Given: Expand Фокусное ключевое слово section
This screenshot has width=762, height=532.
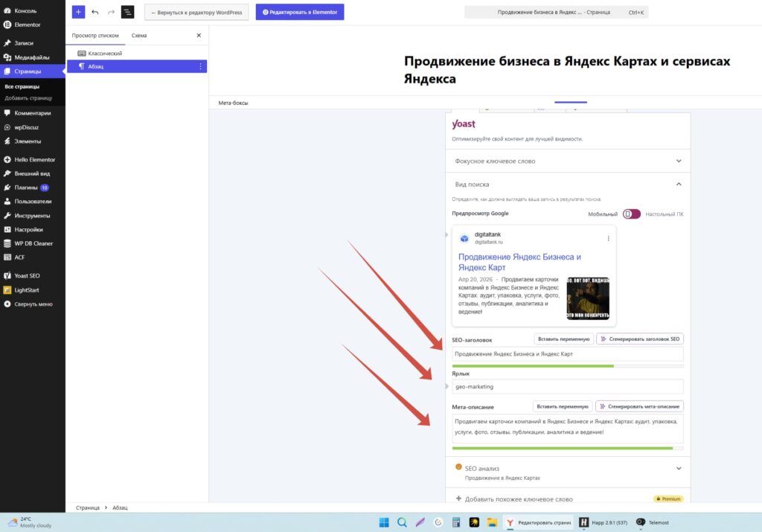Looking at the screenshot, I should coord(568,161).
